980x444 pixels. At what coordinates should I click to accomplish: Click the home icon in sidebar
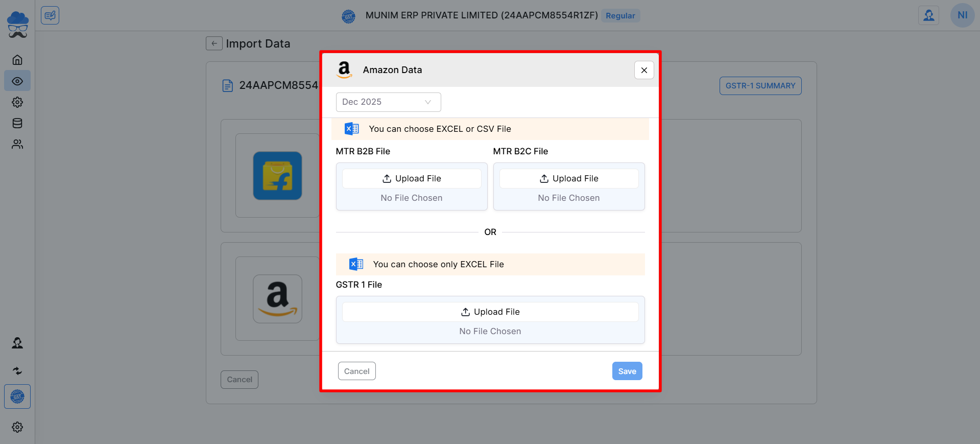(x=17, y=60)
